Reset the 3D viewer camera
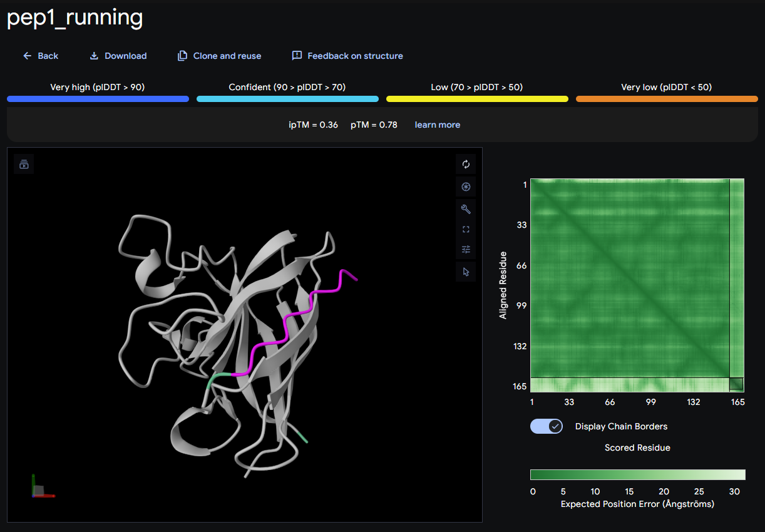The width and height of the screenshot is (765, 532). (x=466, y=164)
